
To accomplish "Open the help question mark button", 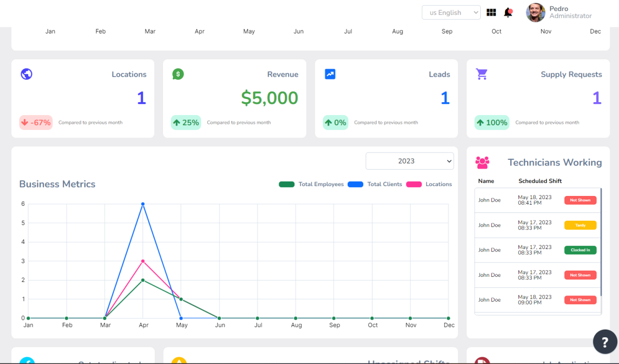I will point(605,341).
